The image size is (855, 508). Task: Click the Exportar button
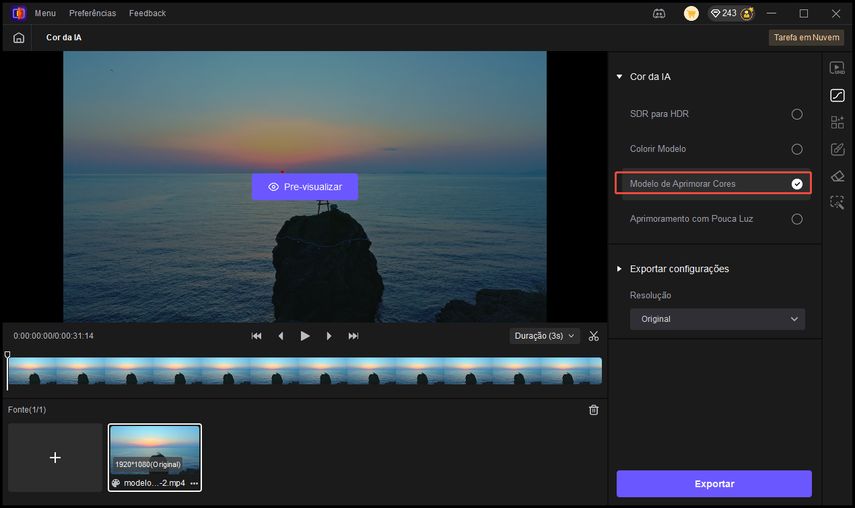coord(714,484)
